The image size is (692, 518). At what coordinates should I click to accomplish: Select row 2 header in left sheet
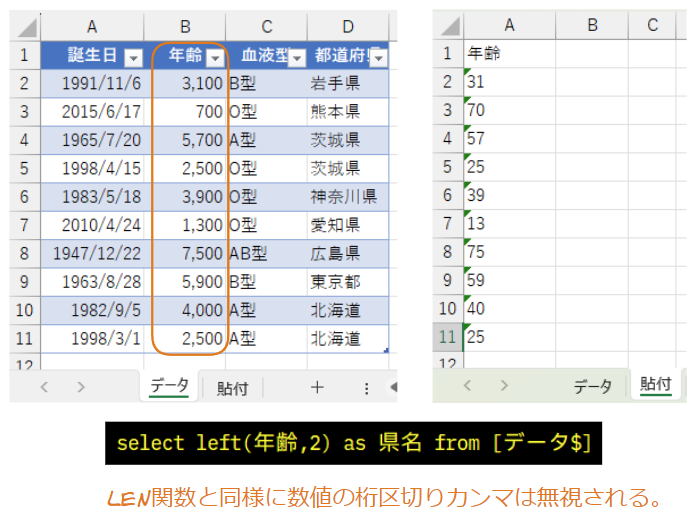point(25,83)
